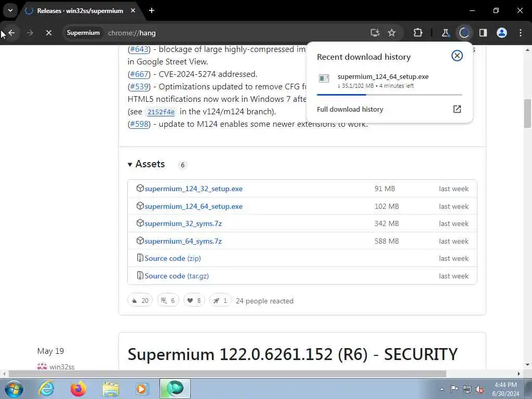Click package icon beside supermium_124_32_setup.exe
Screen dimensions: 532x399
[140, 188]
